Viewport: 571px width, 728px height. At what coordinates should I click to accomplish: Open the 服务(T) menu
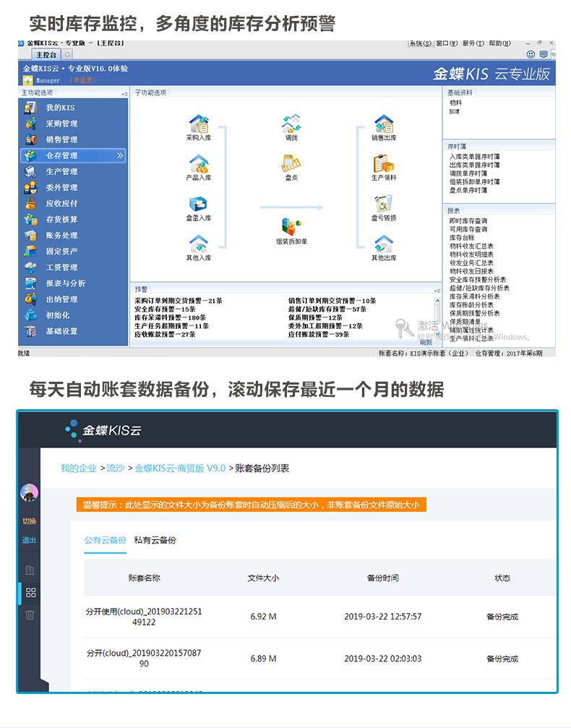[473, 43]
